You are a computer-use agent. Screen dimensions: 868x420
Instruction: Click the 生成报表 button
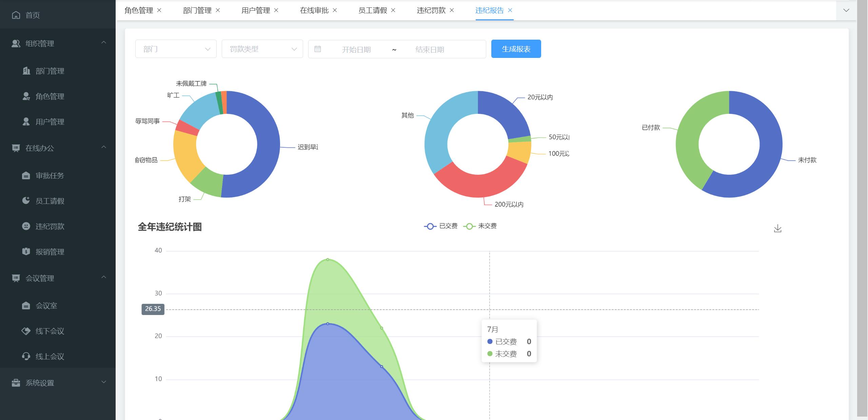(516, 49)
